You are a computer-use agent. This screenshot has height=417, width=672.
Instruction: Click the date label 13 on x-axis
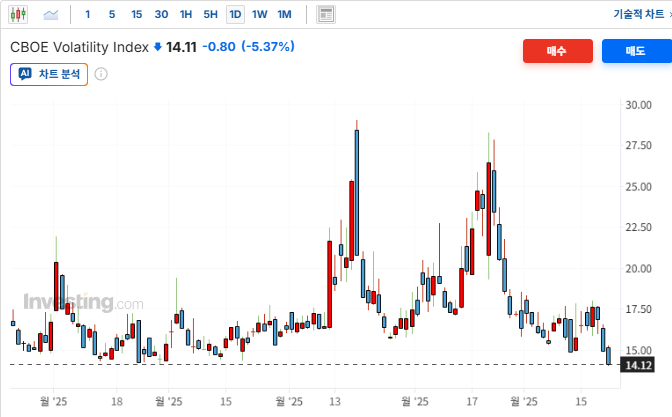(x=335, y=402)
